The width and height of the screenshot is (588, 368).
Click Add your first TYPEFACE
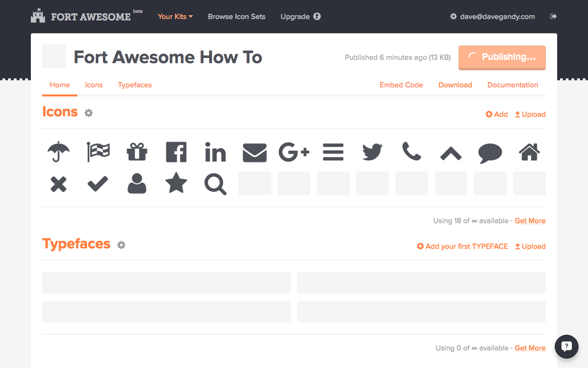462,246
